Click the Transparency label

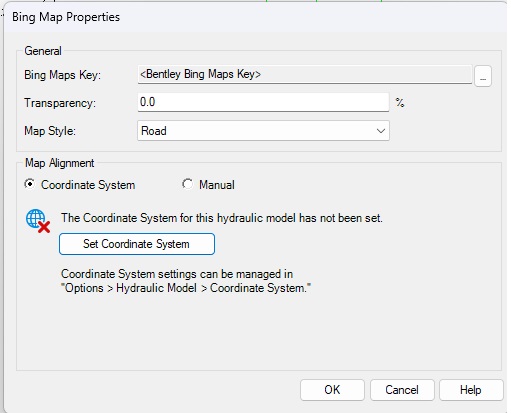tap(60, 103)
